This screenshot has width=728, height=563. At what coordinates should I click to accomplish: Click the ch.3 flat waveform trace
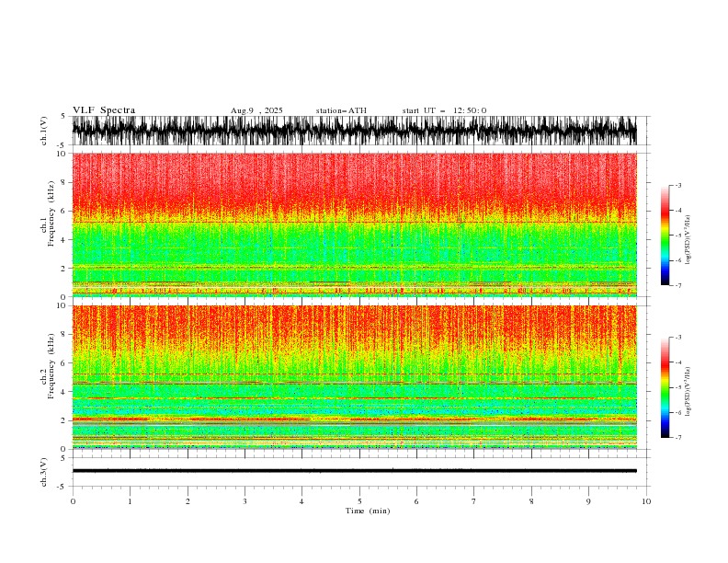pyautogui.click(x=354, y=471)
